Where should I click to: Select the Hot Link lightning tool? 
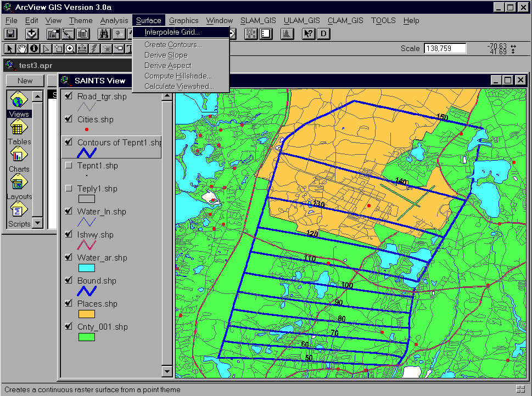pyautogui.click(x=94, y=49)
